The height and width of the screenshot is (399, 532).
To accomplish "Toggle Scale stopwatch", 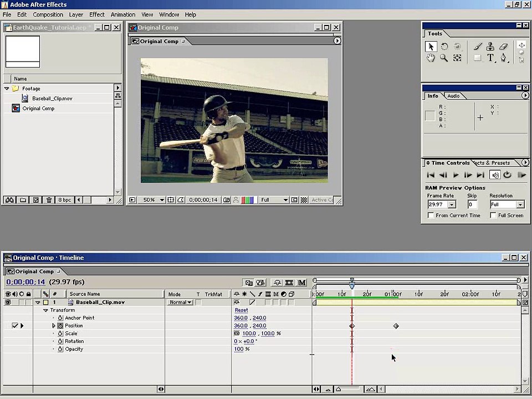I will pos(60,334).
